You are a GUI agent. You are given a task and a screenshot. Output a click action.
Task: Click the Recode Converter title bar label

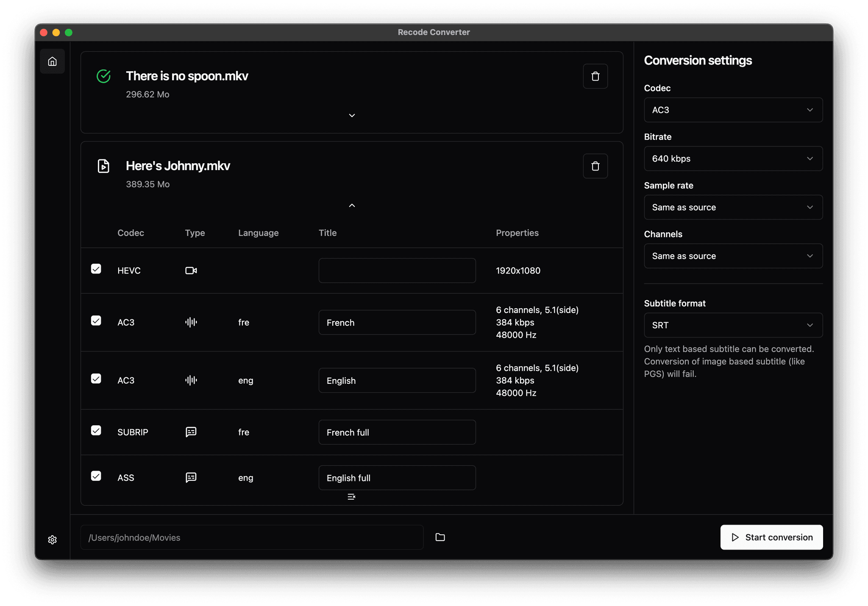coord(434,32)
